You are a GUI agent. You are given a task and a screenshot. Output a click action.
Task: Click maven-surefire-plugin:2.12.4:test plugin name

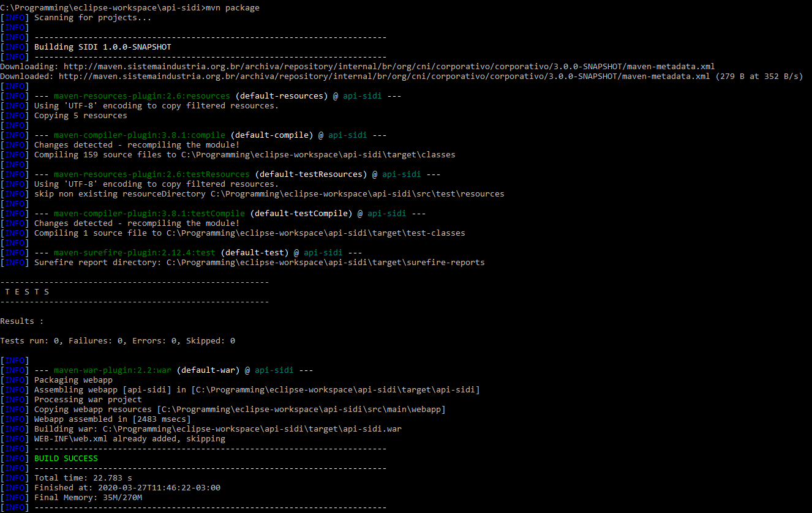[134, 252]
